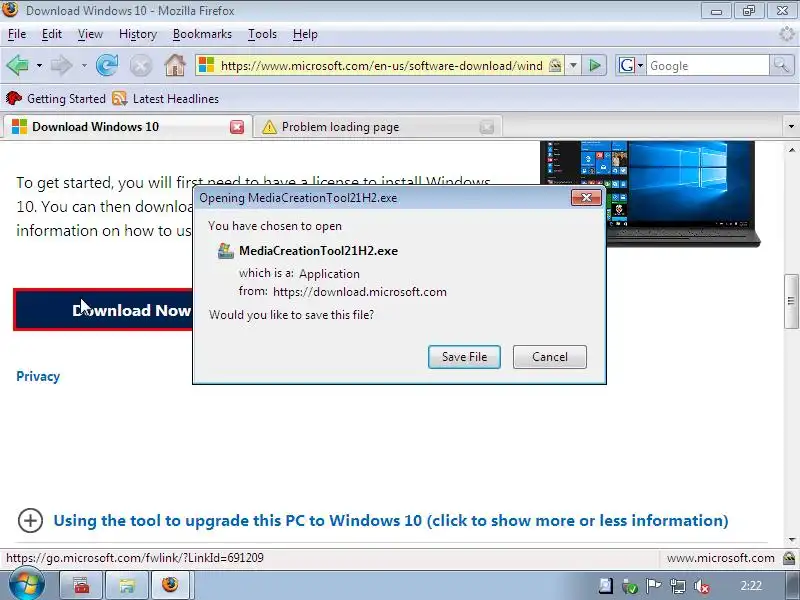Click the search magnifier button
800x600 pixels.
(x=781, y=65)
